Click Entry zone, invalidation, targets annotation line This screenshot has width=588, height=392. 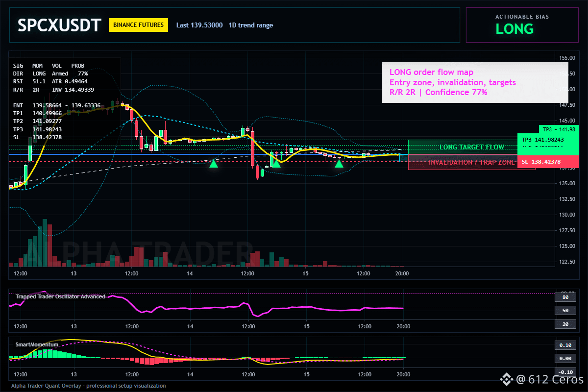(452, 82)
